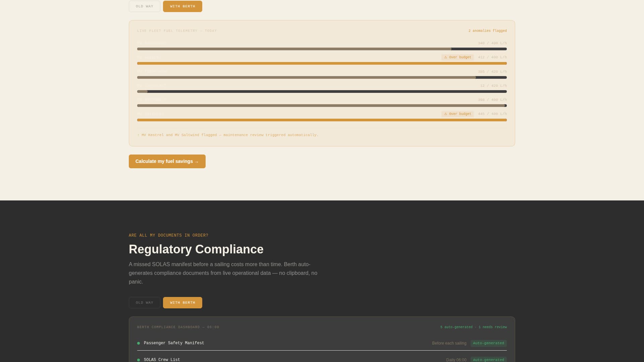
Task: Click the Auto-generated badge beside SOLAS Crew List
Action: tap(488, 360)
